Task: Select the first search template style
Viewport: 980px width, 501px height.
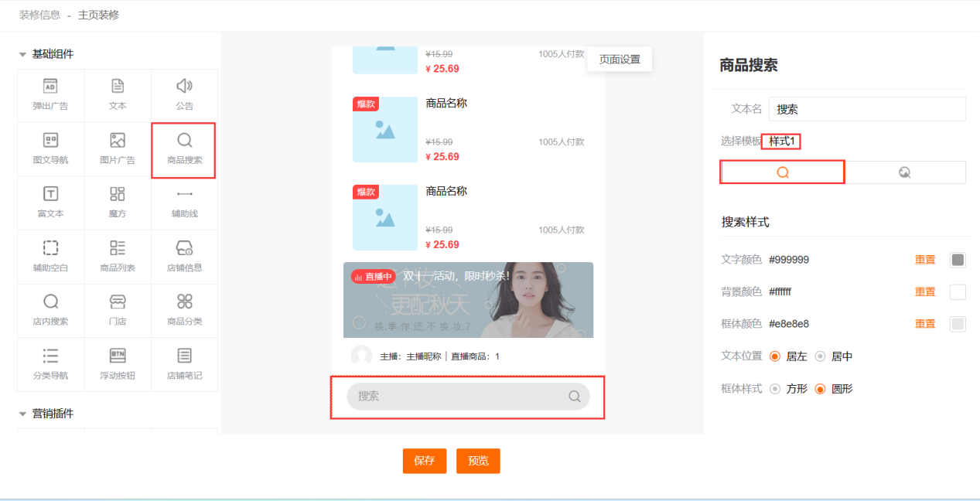Action: 782,172
